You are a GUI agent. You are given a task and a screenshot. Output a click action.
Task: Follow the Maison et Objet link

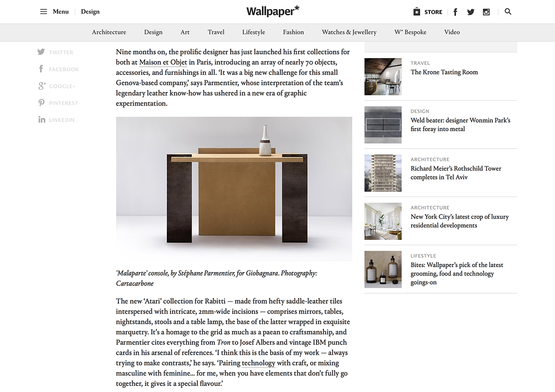pos(163,62)
